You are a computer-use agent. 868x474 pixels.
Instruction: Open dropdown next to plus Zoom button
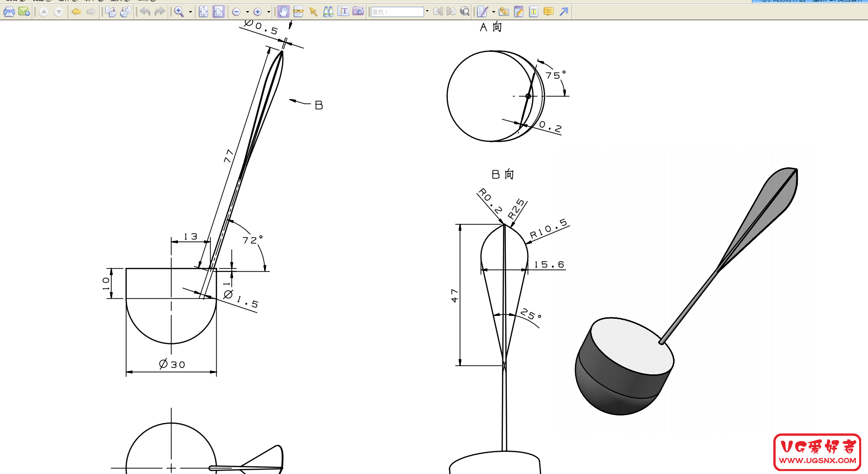click(268, 12)
